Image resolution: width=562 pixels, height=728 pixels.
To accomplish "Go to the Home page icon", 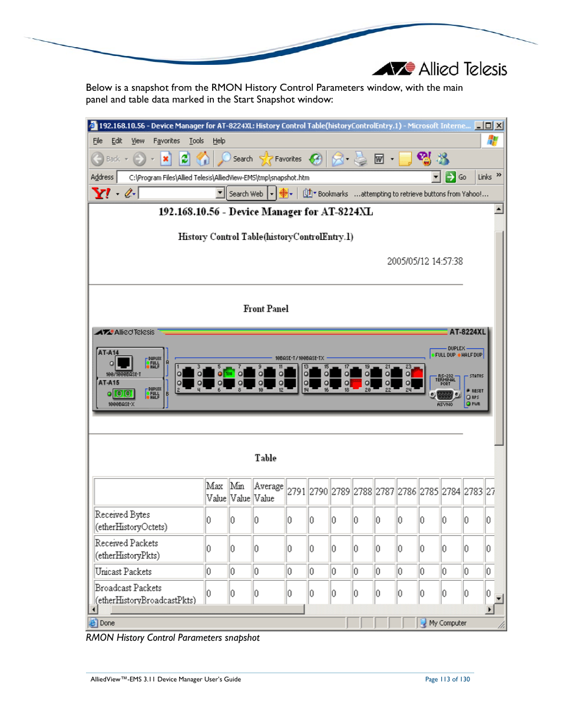I will (x=203, y=159).
